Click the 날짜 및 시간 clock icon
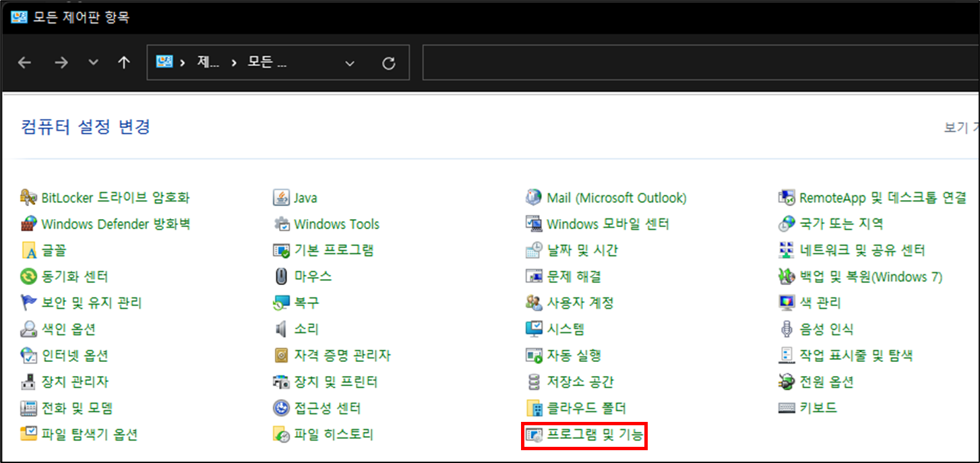 [534, 250]
